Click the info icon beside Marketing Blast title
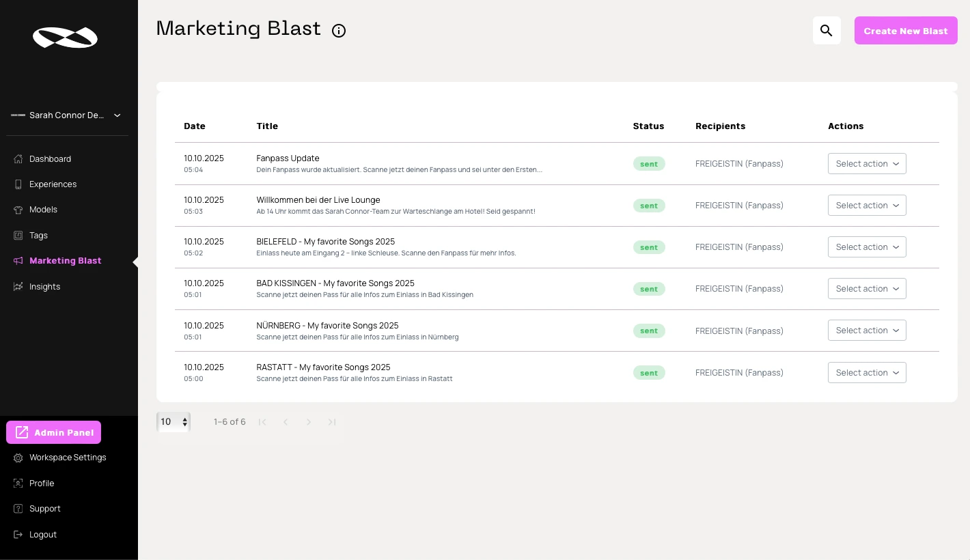Viewport: 970px width, 560px height. click(x=339, y=31)
